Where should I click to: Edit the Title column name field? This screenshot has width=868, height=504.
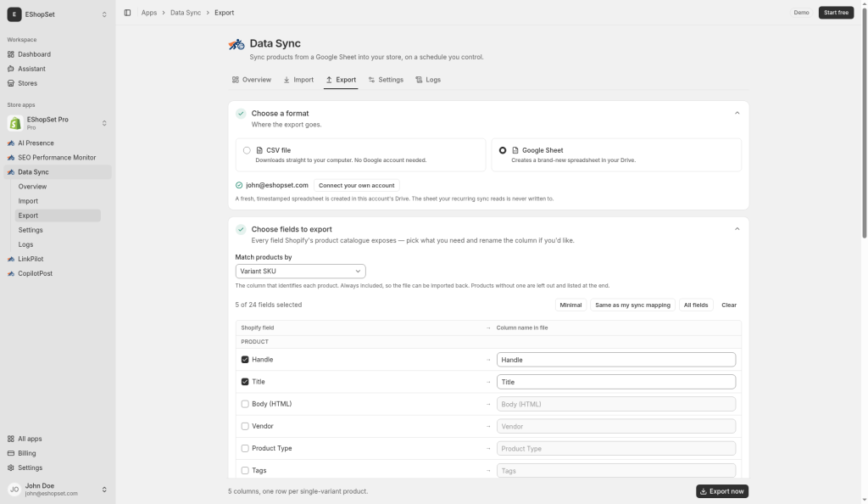tap(616, 382)
